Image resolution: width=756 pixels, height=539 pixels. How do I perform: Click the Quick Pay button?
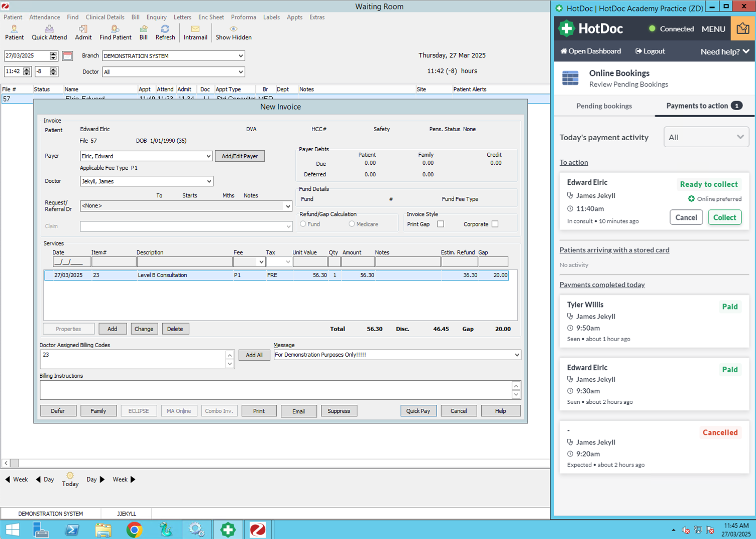coord(418,411)
